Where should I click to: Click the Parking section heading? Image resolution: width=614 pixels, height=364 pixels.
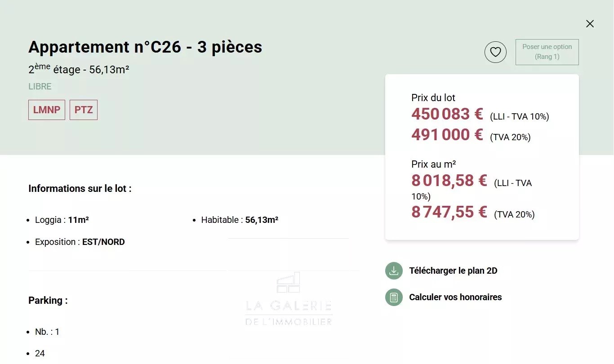(x=48, y=300)
